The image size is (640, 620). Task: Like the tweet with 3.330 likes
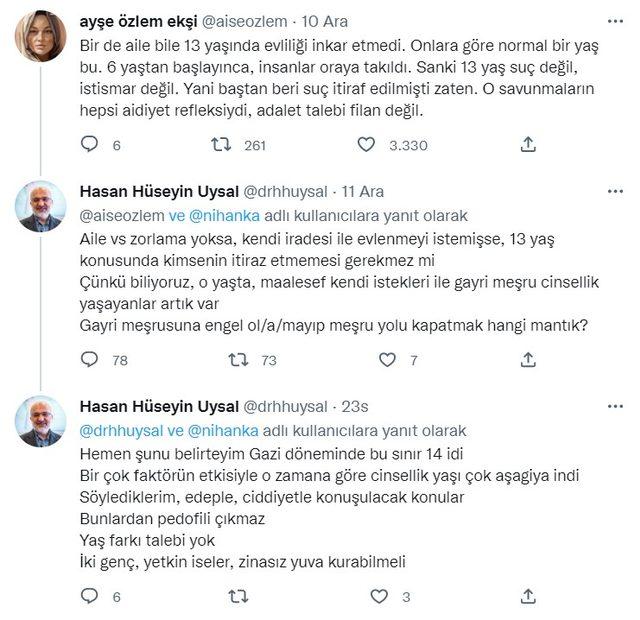coord(367,145)
